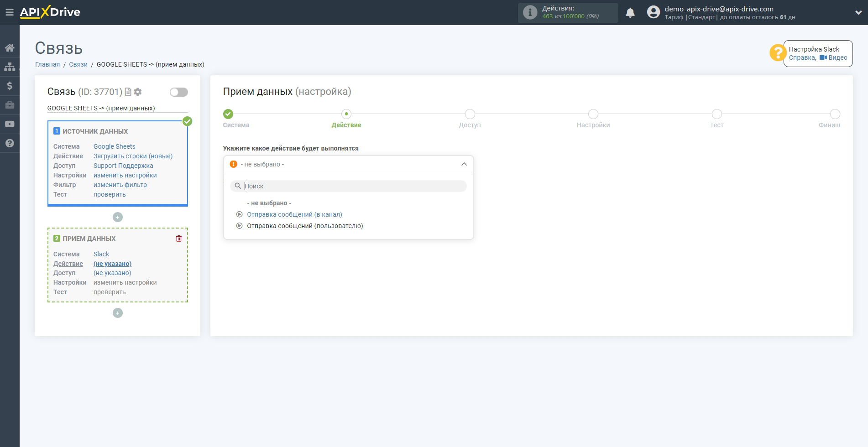Open the 'Главная' breadcrumb link
The image size is (868, 447).
[47, 64]
